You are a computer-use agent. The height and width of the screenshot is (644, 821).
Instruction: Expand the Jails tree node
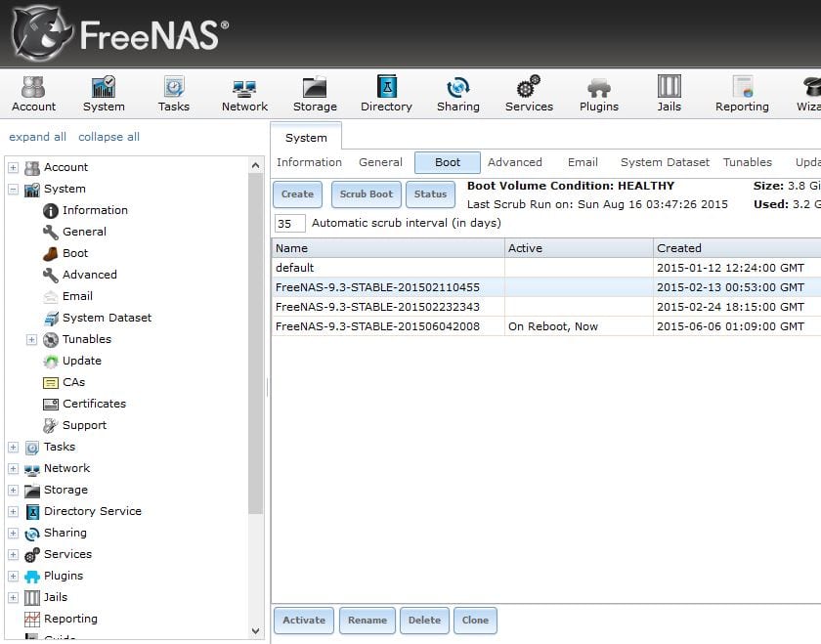point(13,597)
